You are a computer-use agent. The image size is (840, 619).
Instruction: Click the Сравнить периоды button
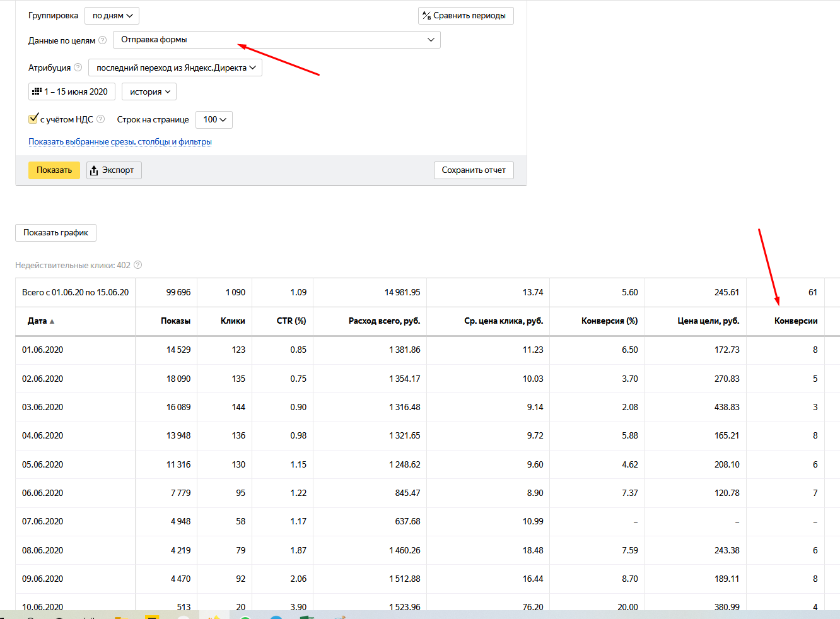coord(465,16)
